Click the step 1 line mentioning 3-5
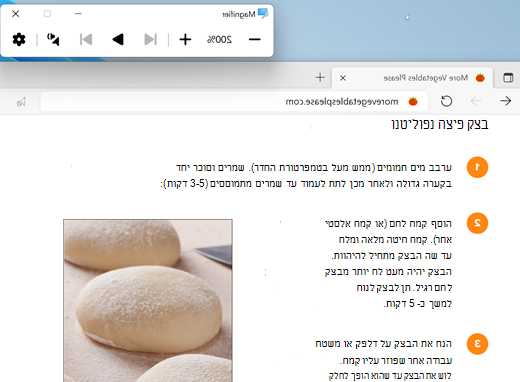 (x=306, y=184)
